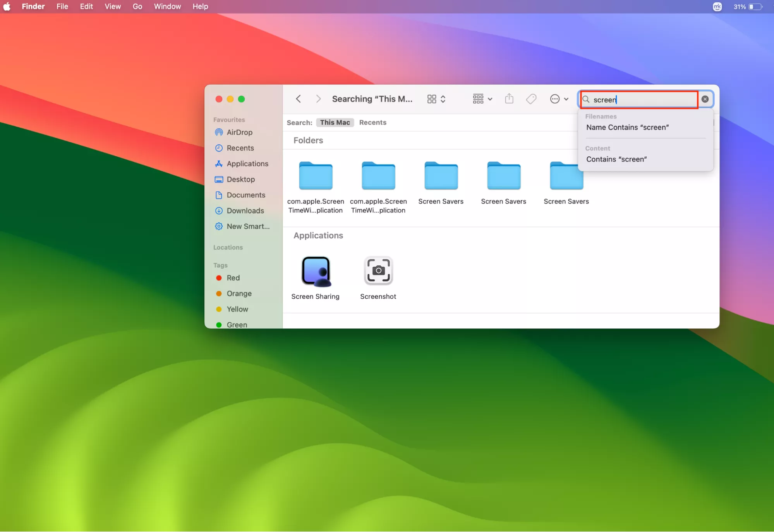Click the New Smart Folder sidebar item
774x532 pixels.
247,226
